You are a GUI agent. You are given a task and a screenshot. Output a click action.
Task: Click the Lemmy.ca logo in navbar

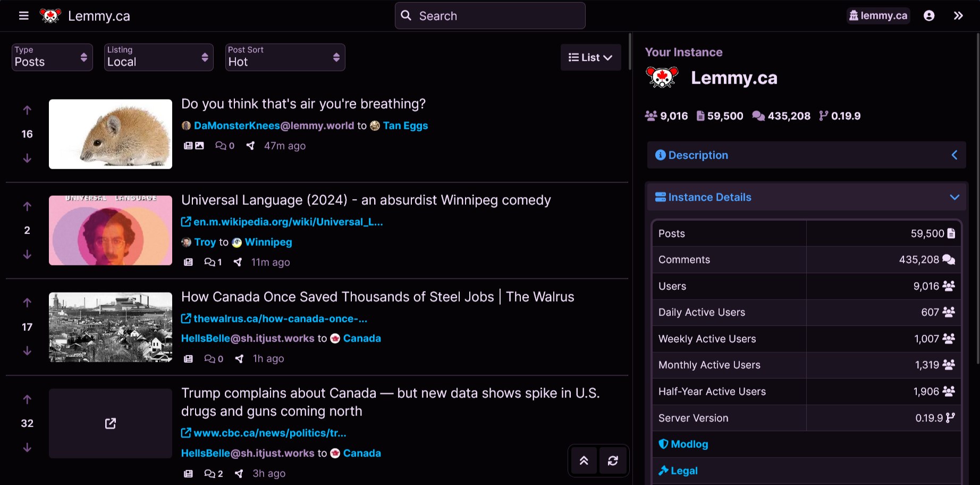pyautogui.click(x=51, y=16)
